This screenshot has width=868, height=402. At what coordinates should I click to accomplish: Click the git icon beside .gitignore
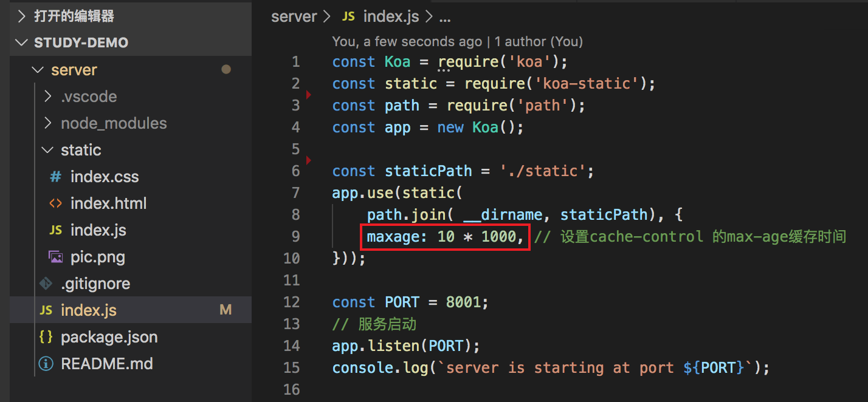click(46, 284)
